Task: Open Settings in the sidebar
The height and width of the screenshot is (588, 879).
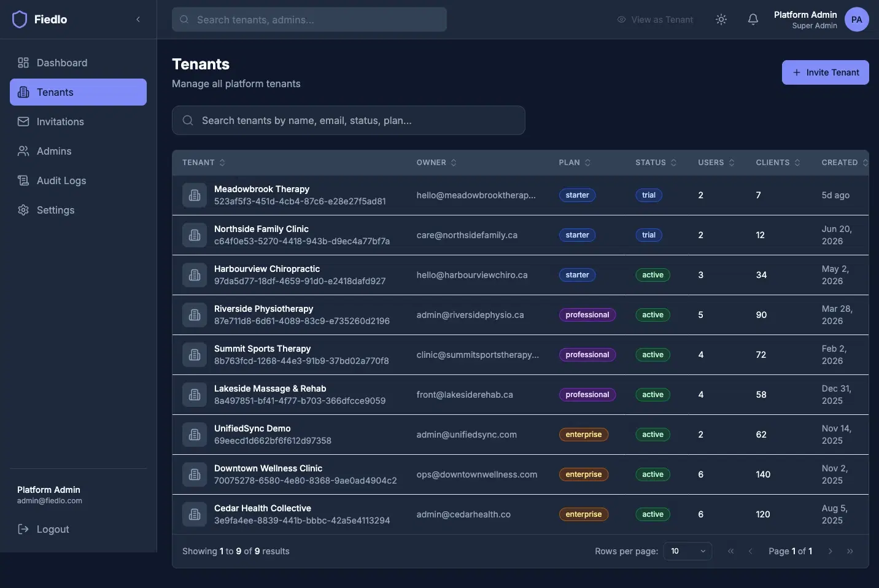Action: click(x=78, y=210)
